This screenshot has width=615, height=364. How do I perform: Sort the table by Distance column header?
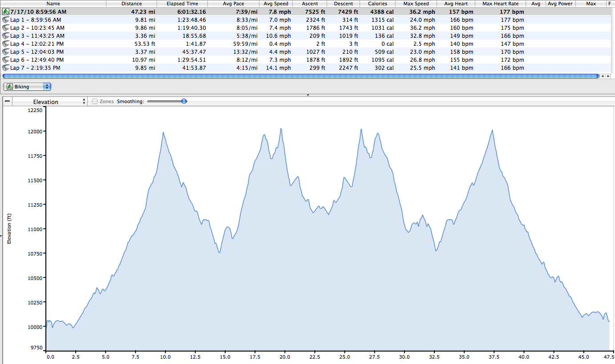131,4
